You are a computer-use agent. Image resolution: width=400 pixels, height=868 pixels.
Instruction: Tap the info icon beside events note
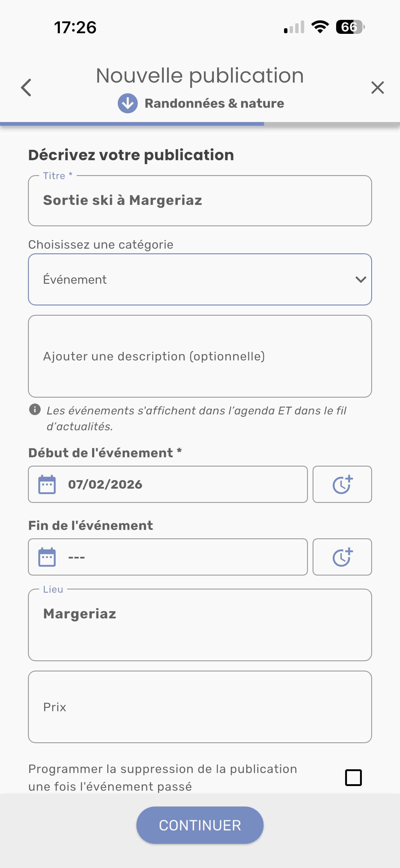coord(35,410)
